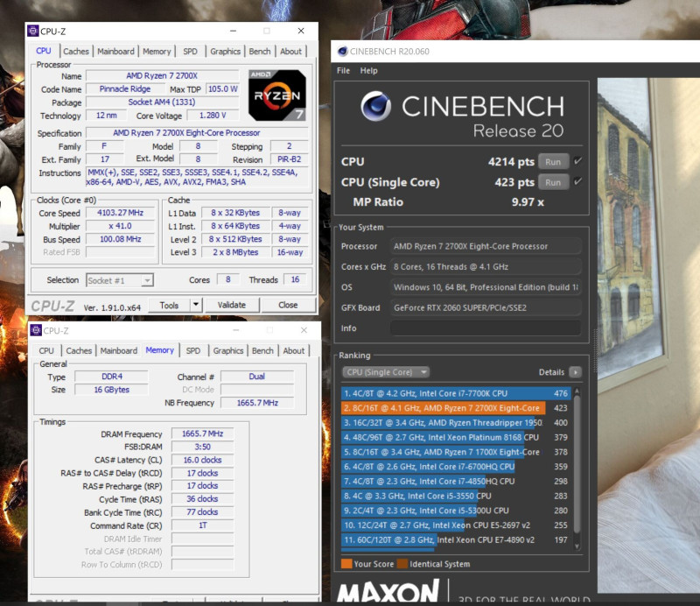Click scroll-down arrow of ranking list
Image resolution: width=700 pixels, height=606 pixels.
(x=577, y=546)
